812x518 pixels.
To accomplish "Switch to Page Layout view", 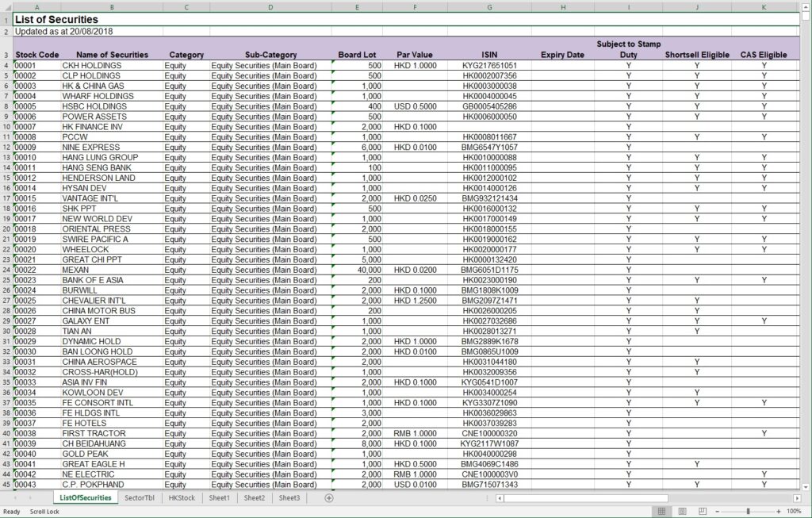I will [682, 512].
